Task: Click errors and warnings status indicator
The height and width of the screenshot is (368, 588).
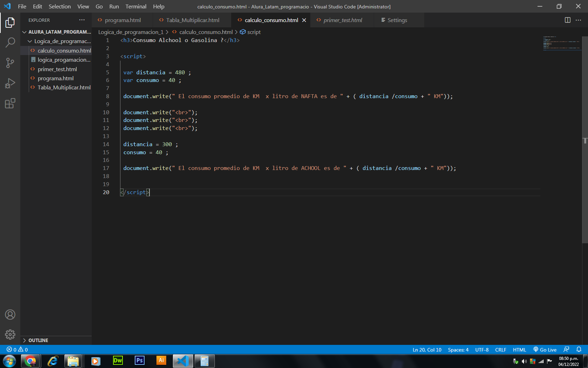Action: 17,349
